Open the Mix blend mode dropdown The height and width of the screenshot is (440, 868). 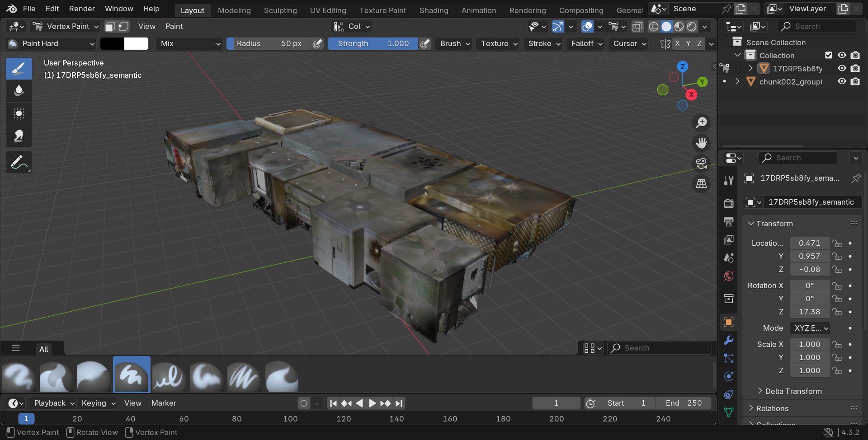pos(189,43)
